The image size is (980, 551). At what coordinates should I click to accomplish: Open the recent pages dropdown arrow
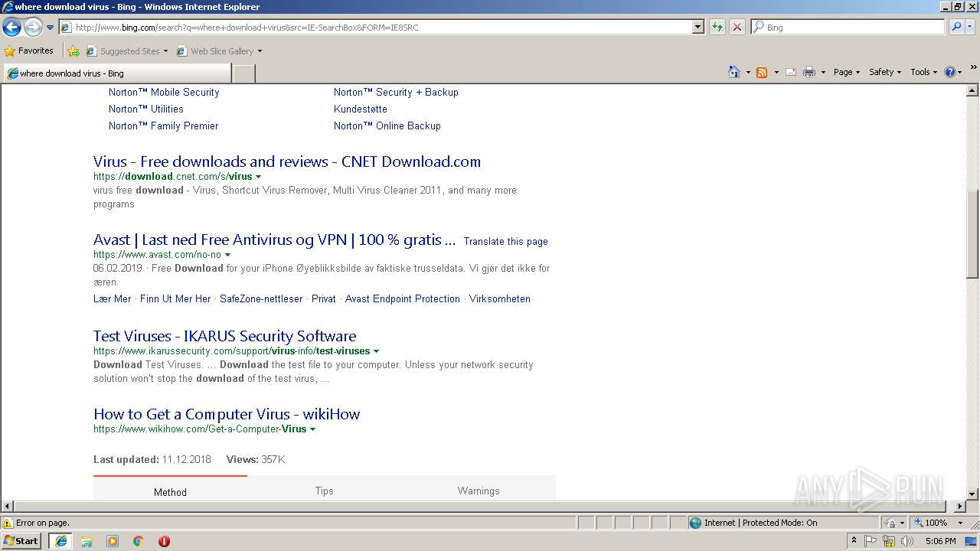pos(51,28)
